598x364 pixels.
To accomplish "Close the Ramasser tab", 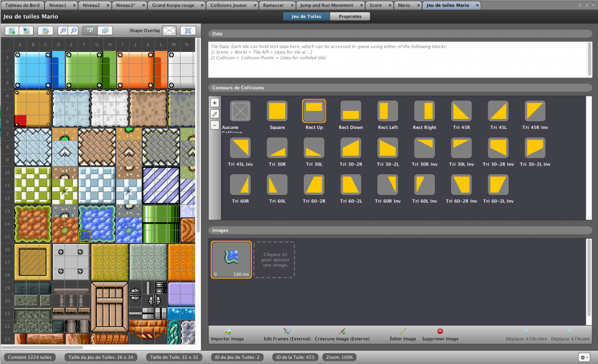I will tap(293, 5).
